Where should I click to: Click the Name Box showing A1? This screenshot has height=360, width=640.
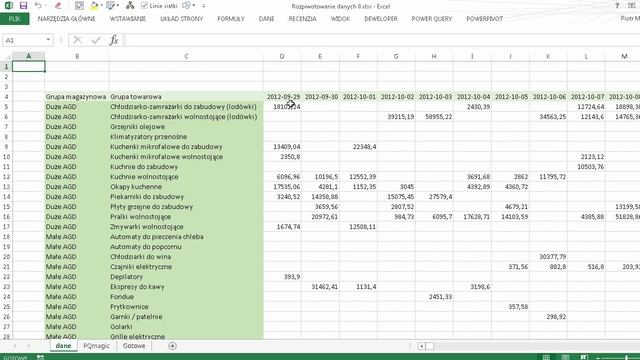click(x=24, y=40)
